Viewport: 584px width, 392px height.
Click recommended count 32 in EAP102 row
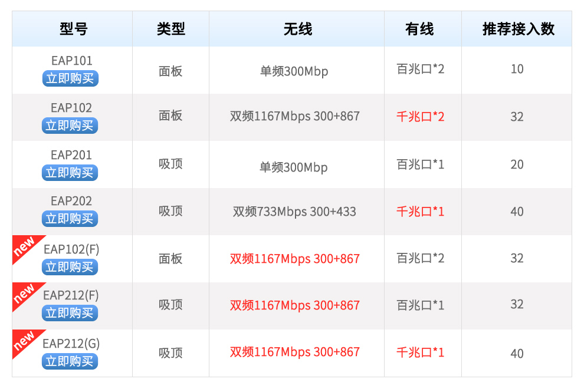(x=517, y=117)
